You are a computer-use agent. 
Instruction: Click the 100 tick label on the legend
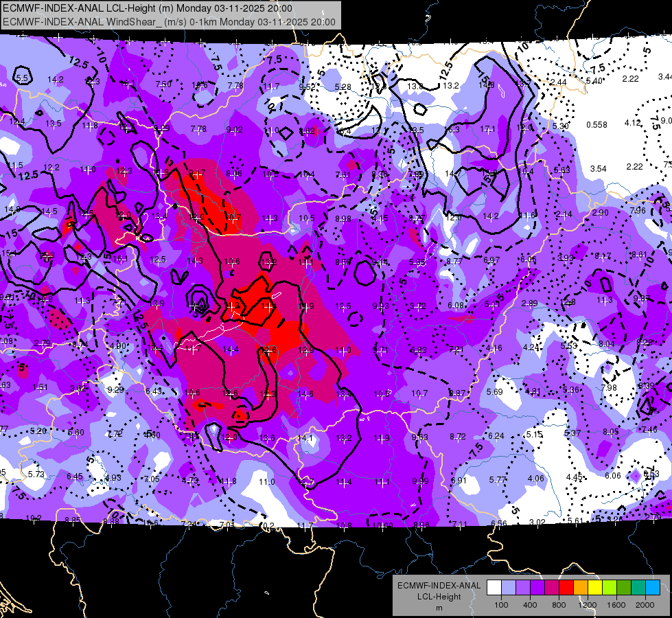point(501,605)
